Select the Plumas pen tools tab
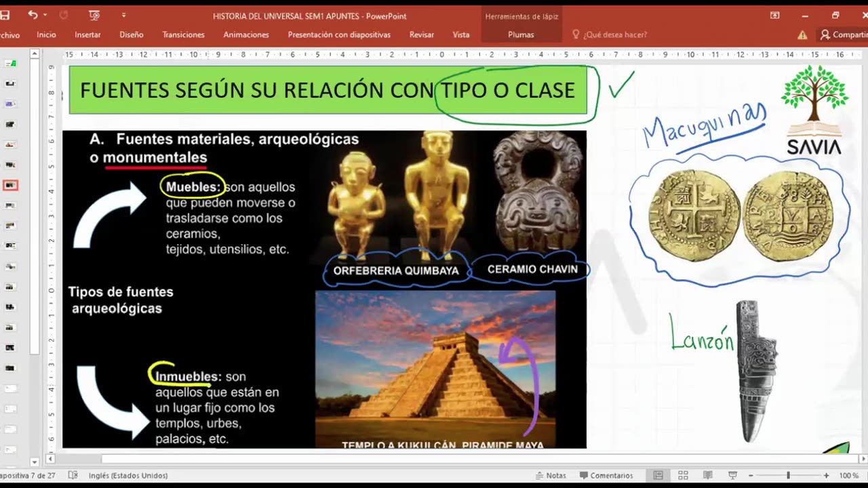 point(521,35)
